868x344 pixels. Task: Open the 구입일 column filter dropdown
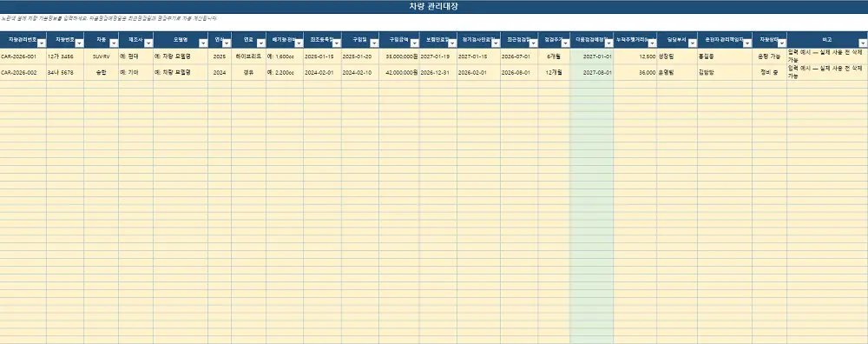pos(374,43)
